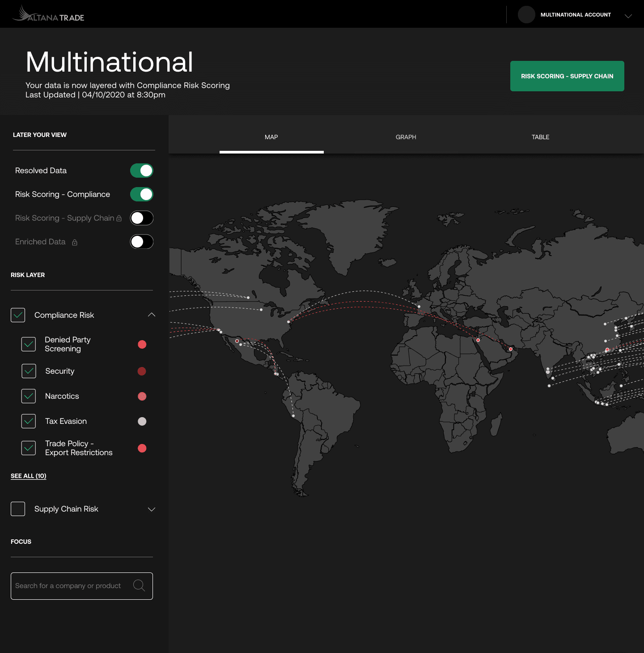Switch to the TABLE tab

coord(541,137)
